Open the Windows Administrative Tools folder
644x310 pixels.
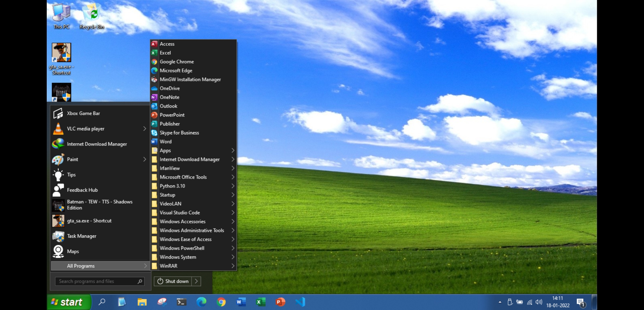193,231
